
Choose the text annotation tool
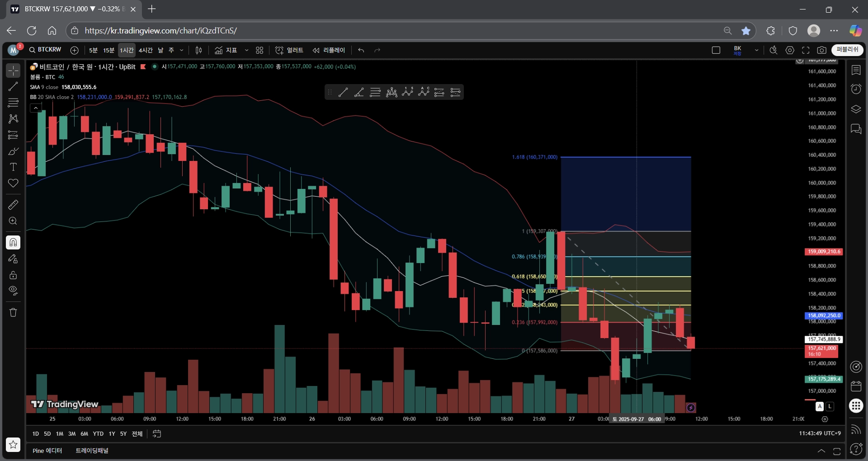tap(13, 167)
